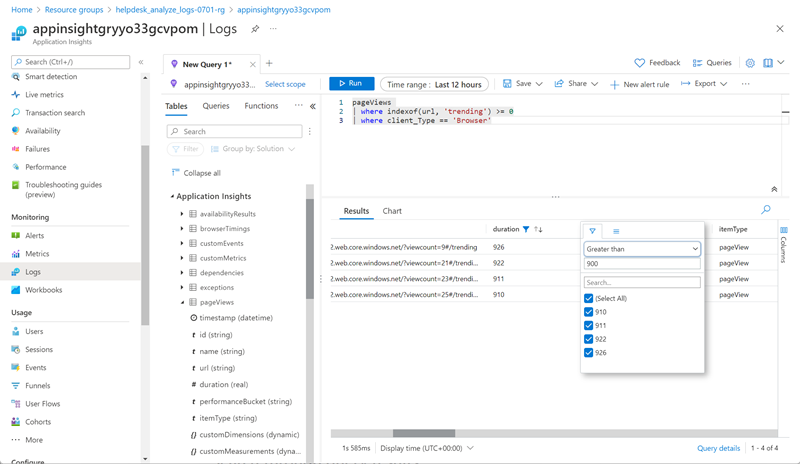Click Select scope link
This screenshot has width=800, height=464.
(x=285, y=84)
